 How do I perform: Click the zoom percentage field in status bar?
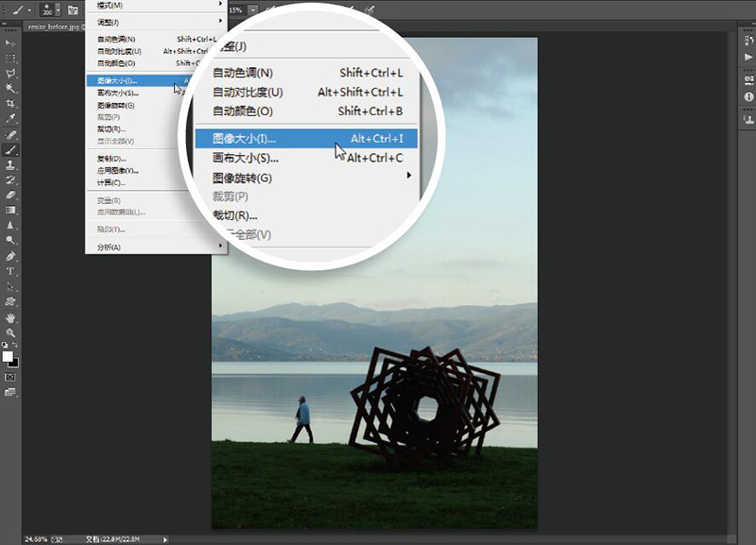[x=36, y=539]
